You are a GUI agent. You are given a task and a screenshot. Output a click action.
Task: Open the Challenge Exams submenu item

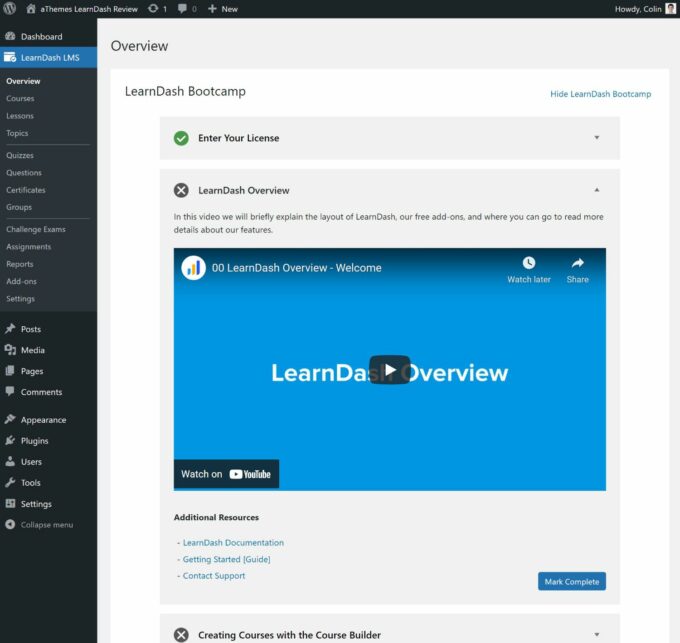click(36, 229)
